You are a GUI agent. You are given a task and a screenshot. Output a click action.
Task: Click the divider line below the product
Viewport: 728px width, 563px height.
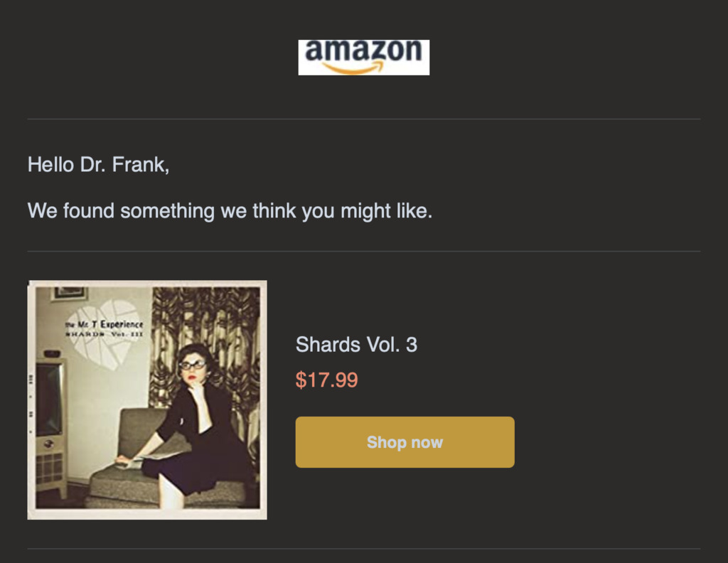click(x=363, y=548)
